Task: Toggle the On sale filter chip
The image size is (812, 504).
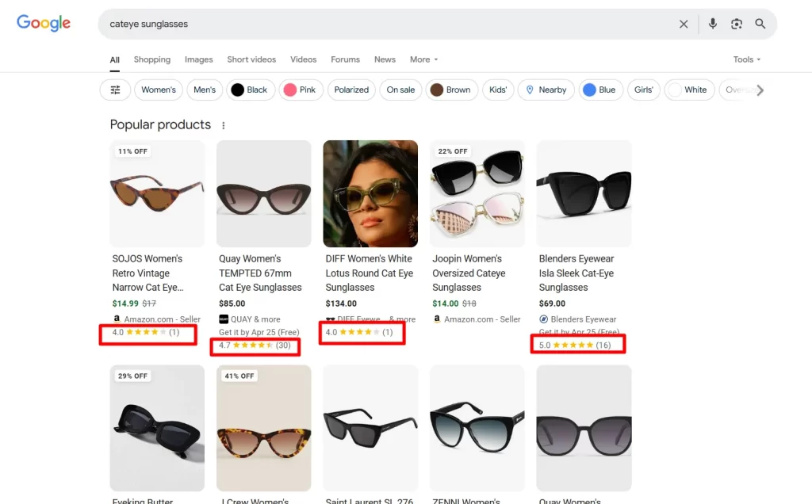Action: (400, 90)
